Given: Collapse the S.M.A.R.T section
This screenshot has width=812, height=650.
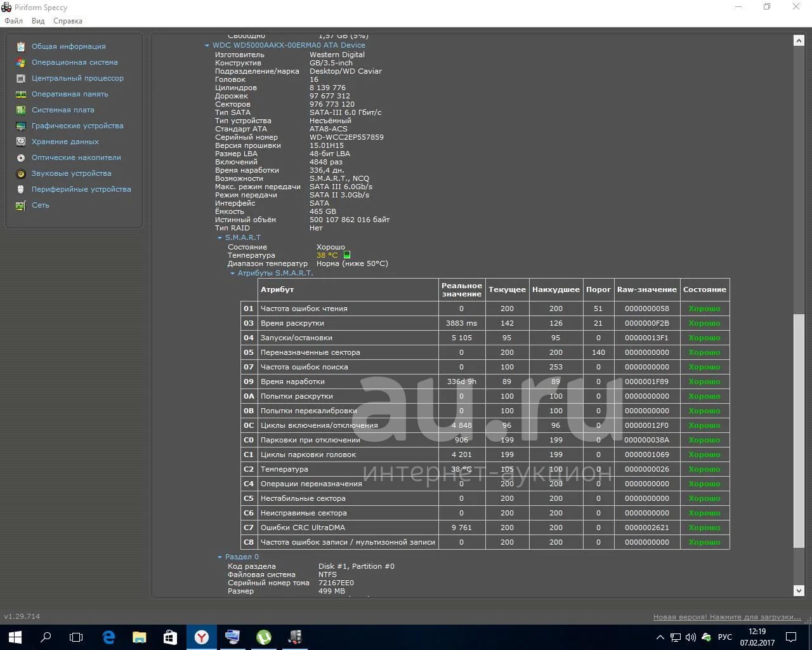Looking at the screenshot, I should [219, 238].
